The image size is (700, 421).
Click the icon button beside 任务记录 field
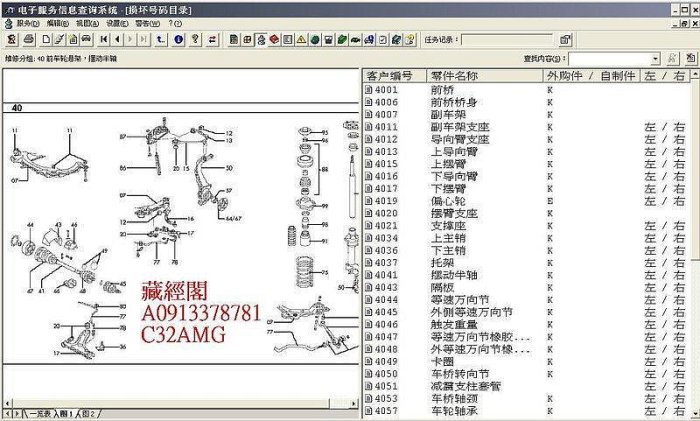click(x=566, y=40)
